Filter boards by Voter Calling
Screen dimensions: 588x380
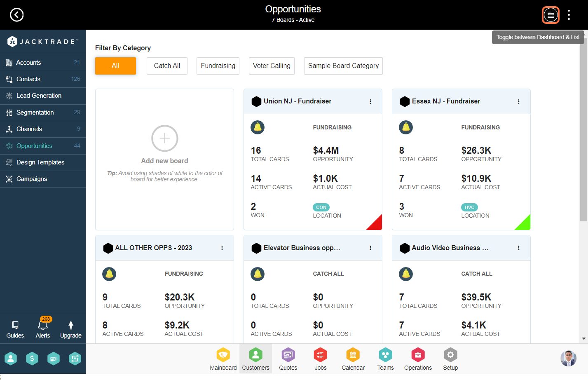click(272, 66)
